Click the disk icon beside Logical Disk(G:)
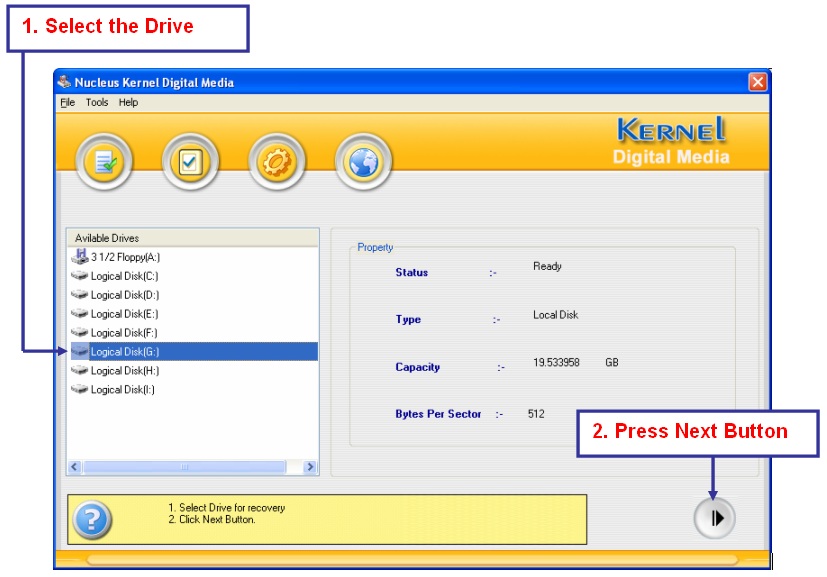 tap(80, 351)
